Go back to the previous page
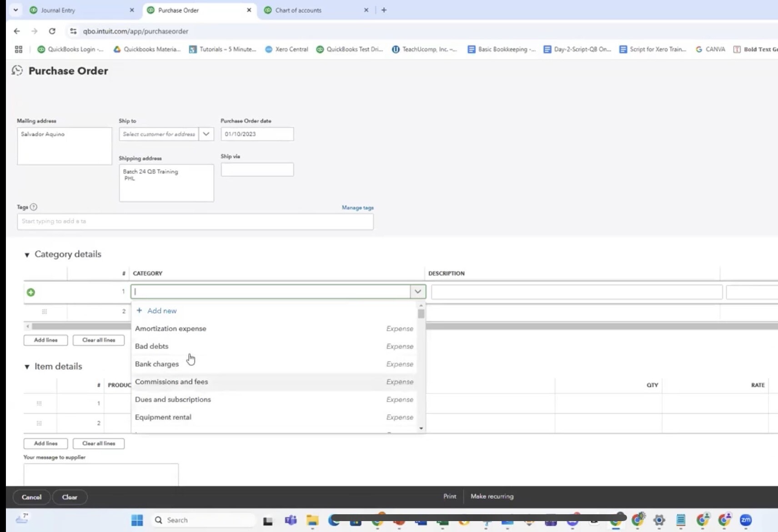Screen dimensions: 778x532 [x=17, y=31]
